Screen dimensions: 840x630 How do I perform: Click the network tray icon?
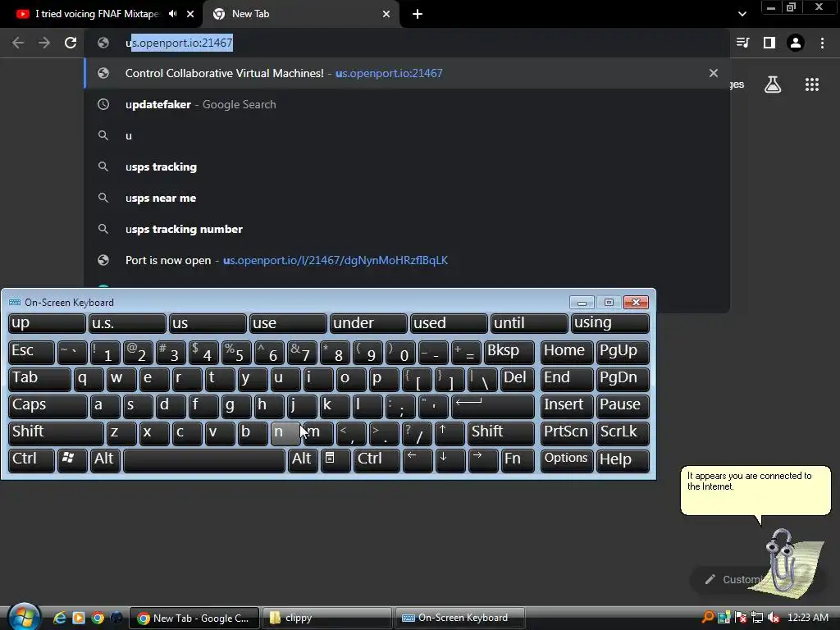757,618
